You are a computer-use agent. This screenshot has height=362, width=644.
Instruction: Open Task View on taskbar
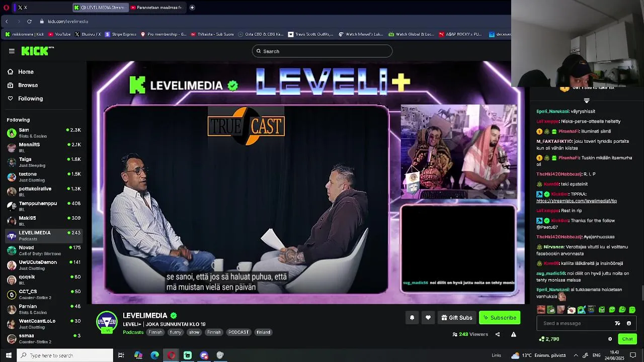121,355
